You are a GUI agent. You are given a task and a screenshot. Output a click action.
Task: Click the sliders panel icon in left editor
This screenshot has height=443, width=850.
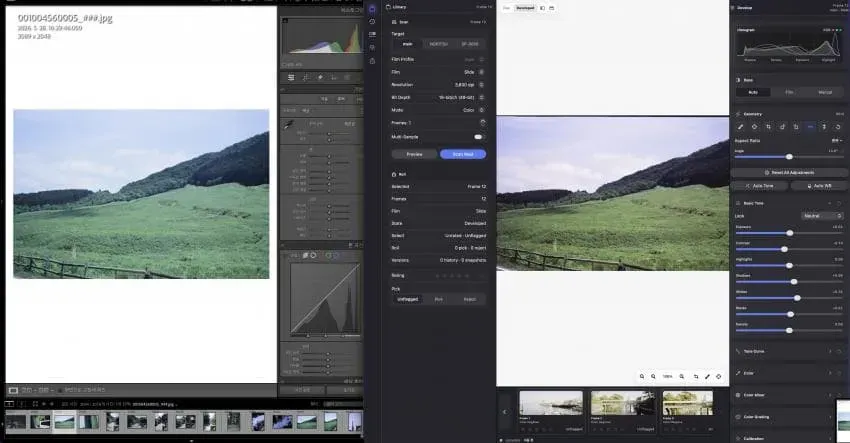(291, 78)
